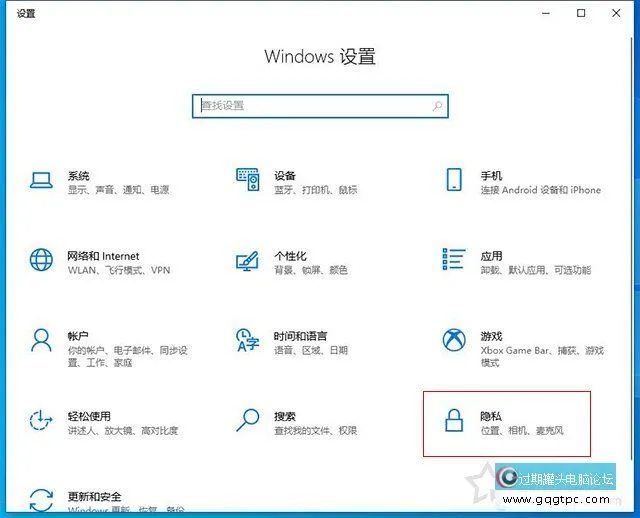Open the 手机 phone icon
Viewport: 640px width, 518px height.
click(x=454, y=180)
